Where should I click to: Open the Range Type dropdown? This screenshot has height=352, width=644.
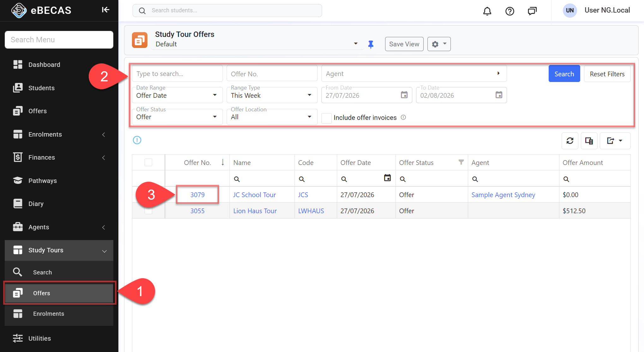tap(272, 95)
